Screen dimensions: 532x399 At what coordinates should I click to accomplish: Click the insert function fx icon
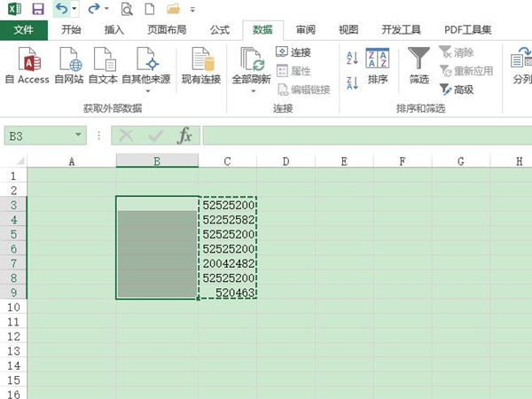click(184, 136)
